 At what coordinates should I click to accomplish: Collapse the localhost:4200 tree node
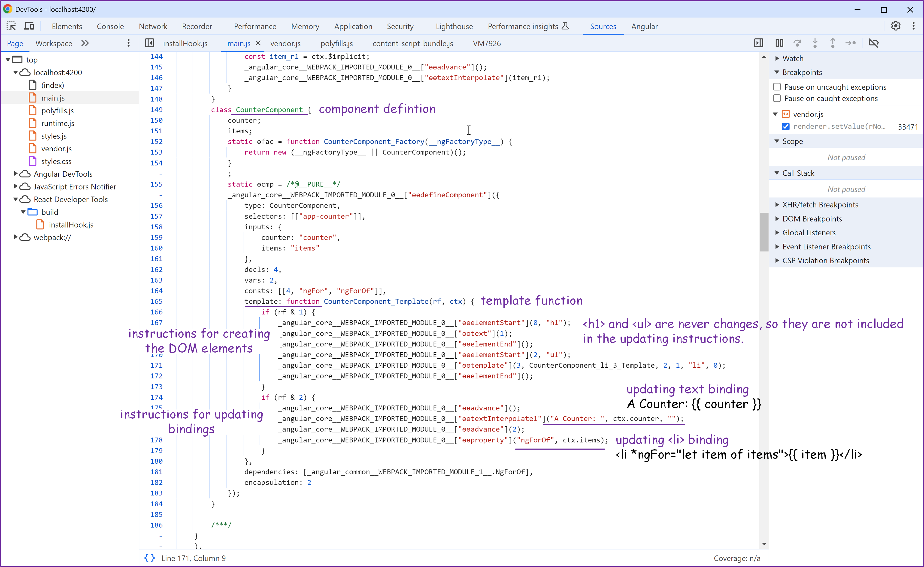pos(15,72)
